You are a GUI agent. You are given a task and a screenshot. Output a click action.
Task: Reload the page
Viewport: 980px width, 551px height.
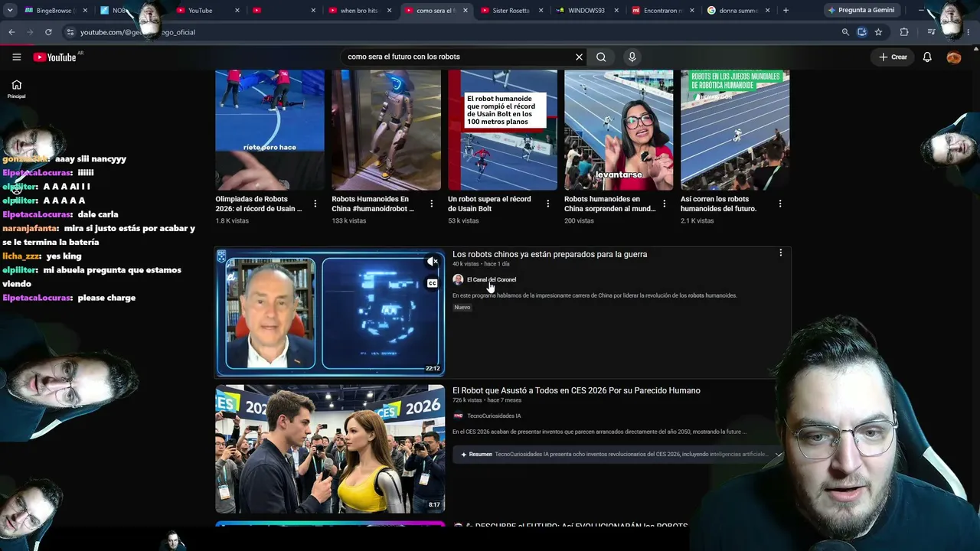48,32
